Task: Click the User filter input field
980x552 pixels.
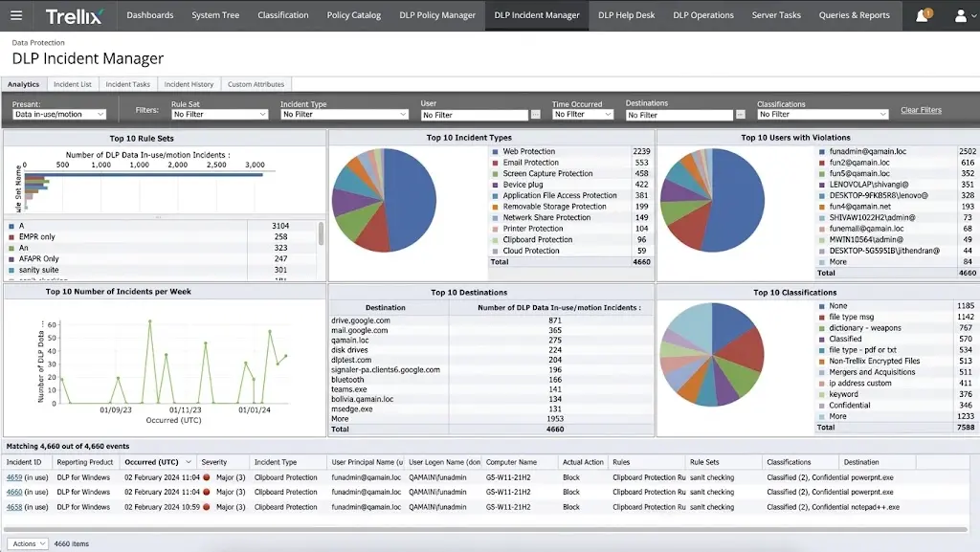Action: pos(475,115)
